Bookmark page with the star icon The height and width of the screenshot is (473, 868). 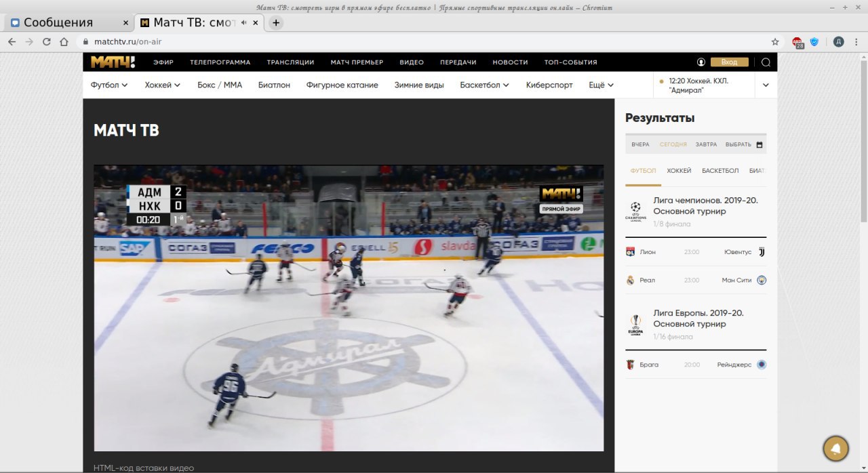coord(775,41)
